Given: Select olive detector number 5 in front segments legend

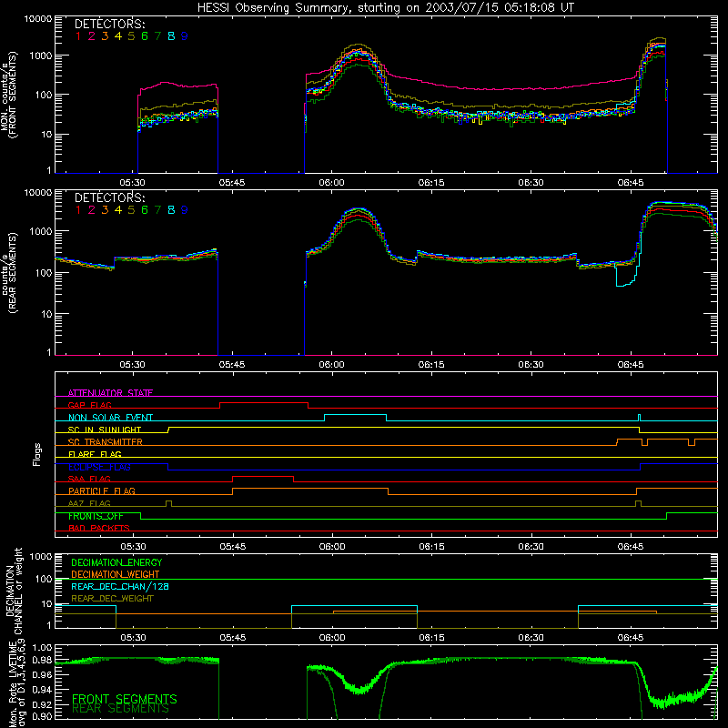Looking at the screenshot, I should [x=131, y=36].
